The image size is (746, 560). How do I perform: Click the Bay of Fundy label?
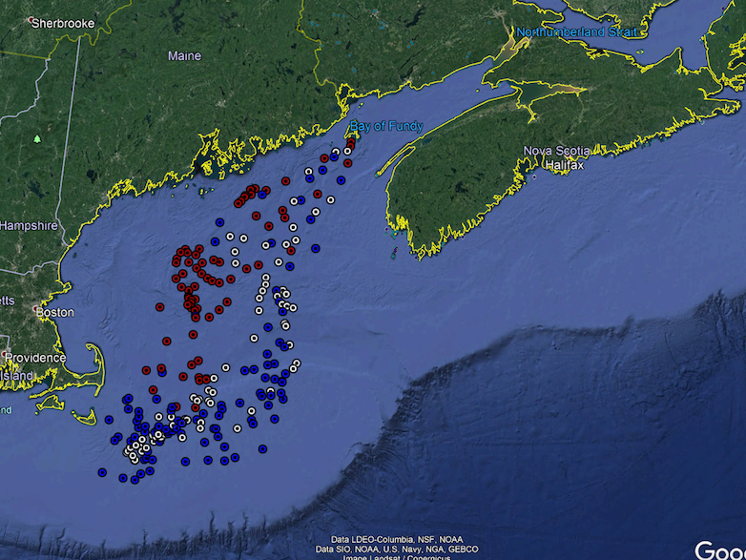click(x=386, y=126)
